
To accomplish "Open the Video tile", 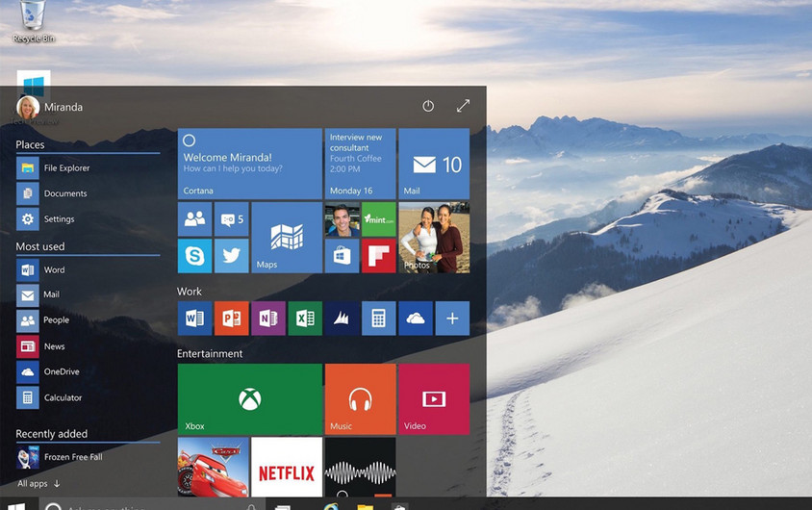I will pos(434,399).
